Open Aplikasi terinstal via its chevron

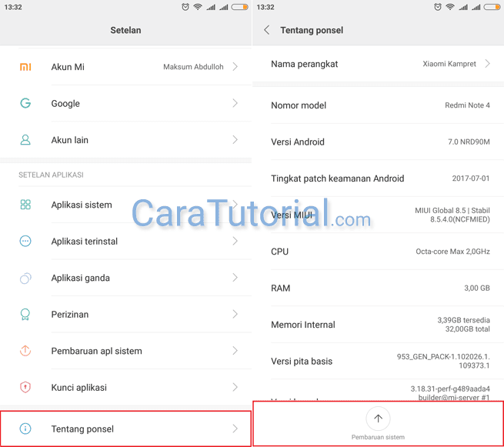[x=235, y=241]
